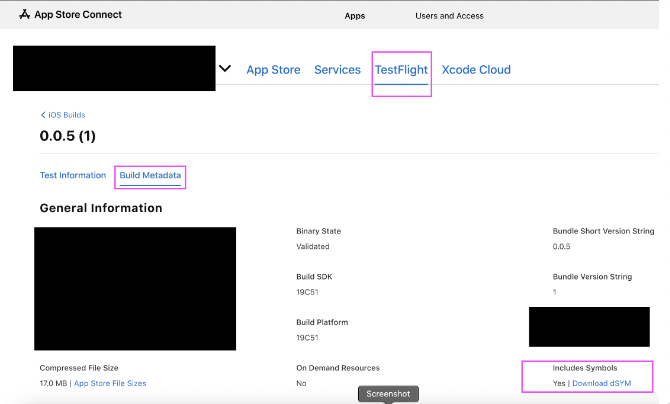The image size is (670, 404).
Task: Click the Bundle Version String label
Action: click(x=592, y=277)
